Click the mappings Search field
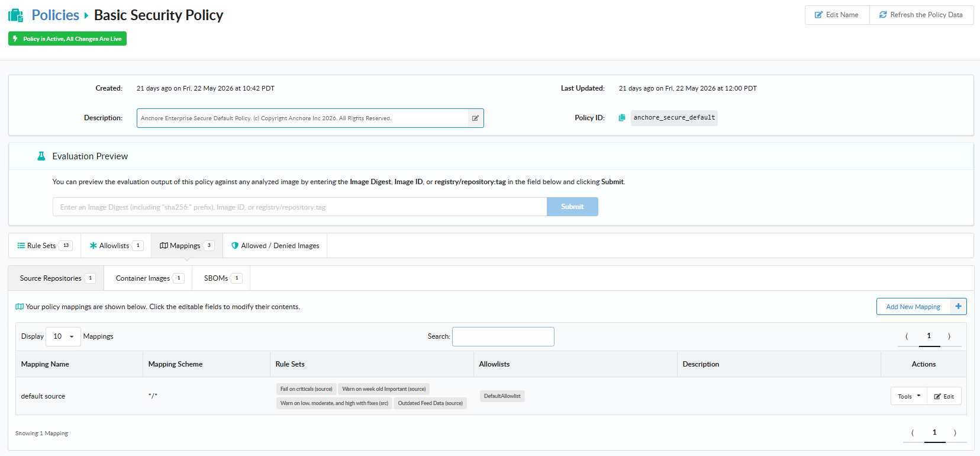Screen dimensions: 980x456 [x=503, y=336]
